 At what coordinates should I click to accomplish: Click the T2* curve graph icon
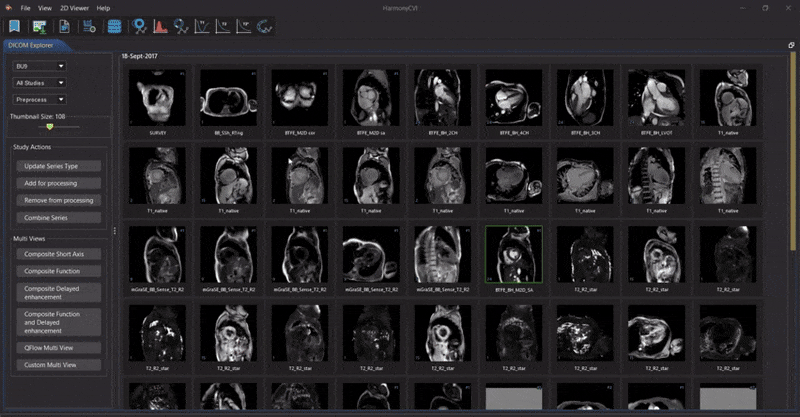pos(243,27)
